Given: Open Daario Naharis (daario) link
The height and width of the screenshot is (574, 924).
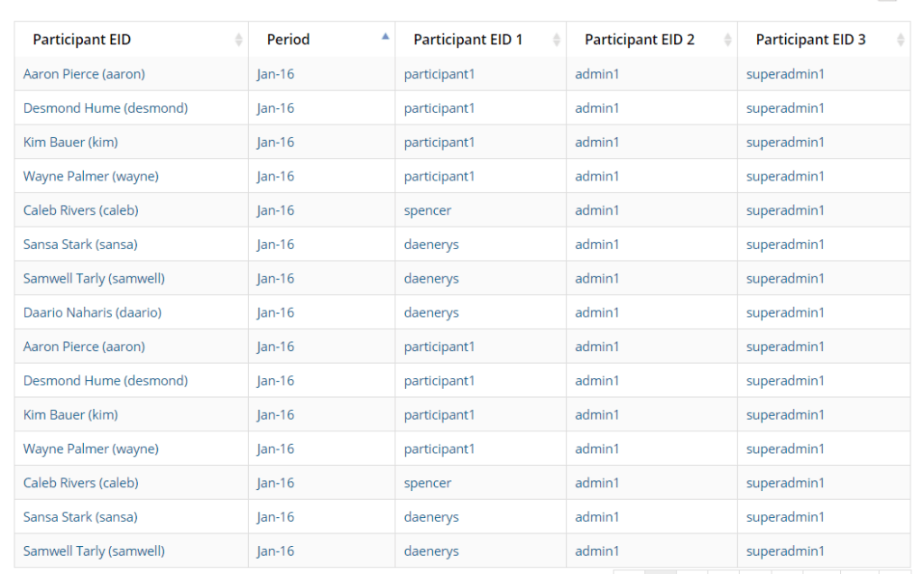Looking at the screenshot, I should coord(92,312).
